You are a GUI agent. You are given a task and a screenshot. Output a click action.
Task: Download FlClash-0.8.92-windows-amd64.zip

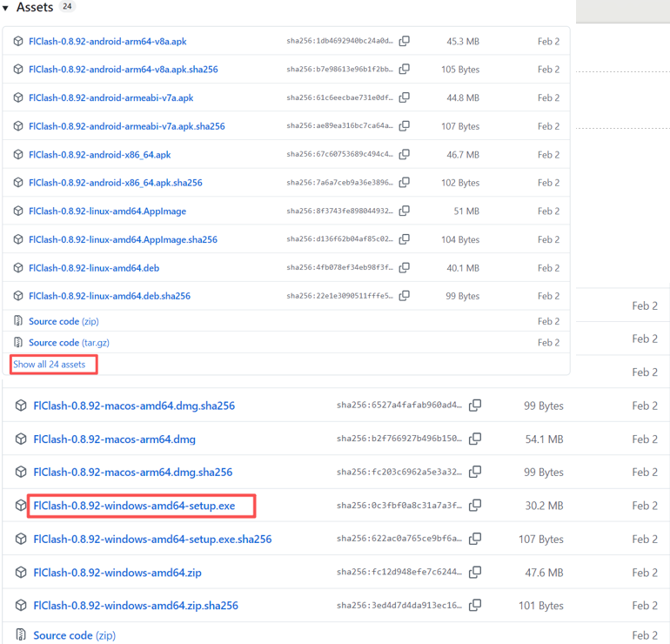coord(117,573)
